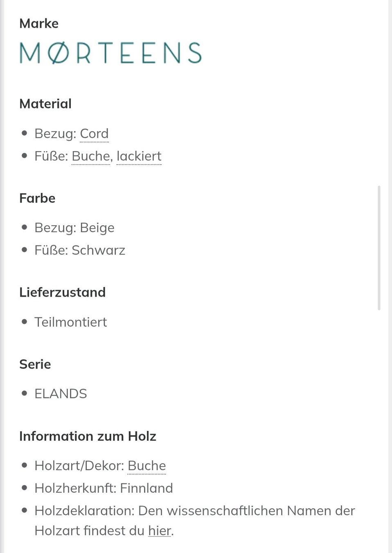Follow the 'hier' link for wood names
392x553 pixels.
(160, 530)
